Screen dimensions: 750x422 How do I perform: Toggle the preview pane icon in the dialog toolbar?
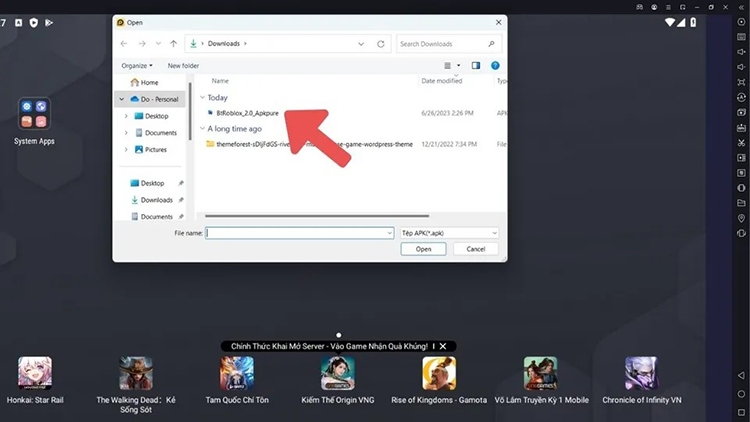point(475,66)
